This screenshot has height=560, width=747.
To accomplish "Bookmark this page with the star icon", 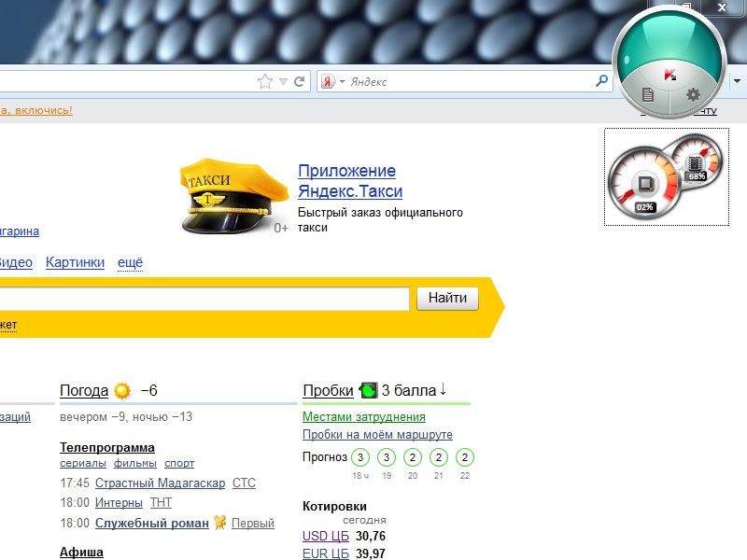I will (x=265, y=81).
